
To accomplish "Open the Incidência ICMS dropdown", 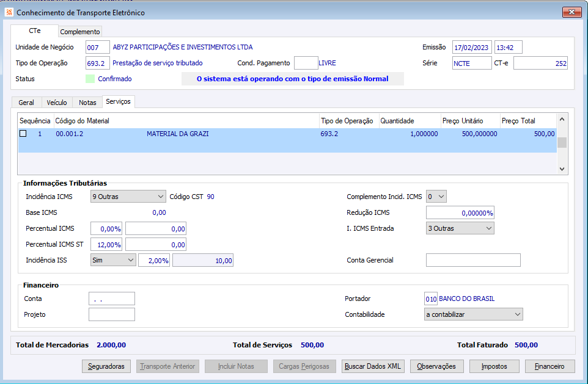I will 128,197.
